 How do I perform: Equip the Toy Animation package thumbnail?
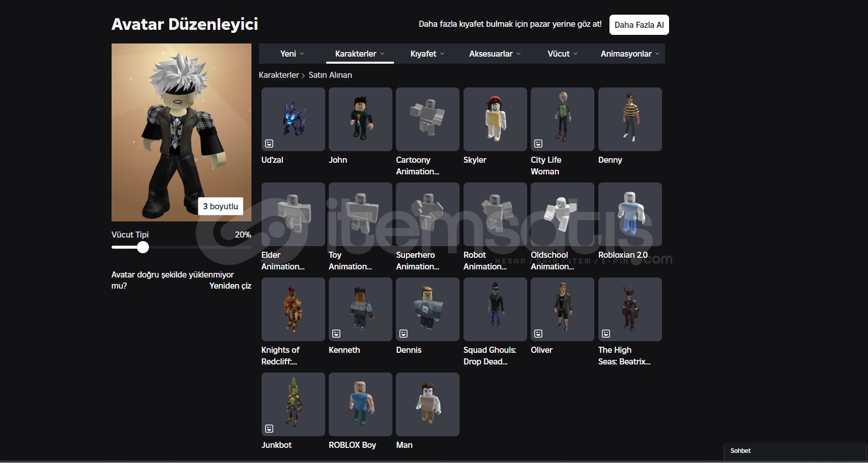(x=361, y=214)
